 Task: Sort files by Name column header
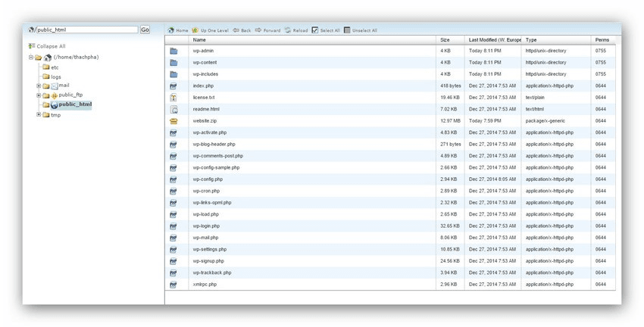pos(199,40)
